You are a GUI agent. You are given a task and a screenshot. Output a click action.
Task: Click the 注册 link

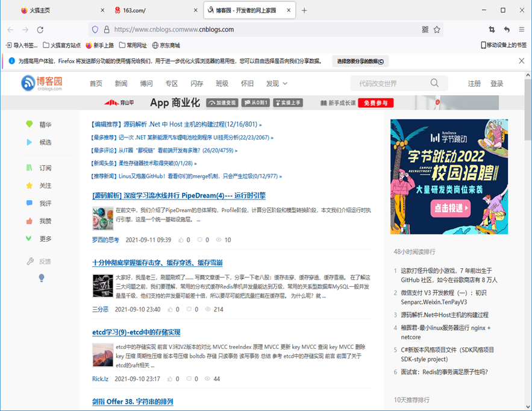(474, 84)
